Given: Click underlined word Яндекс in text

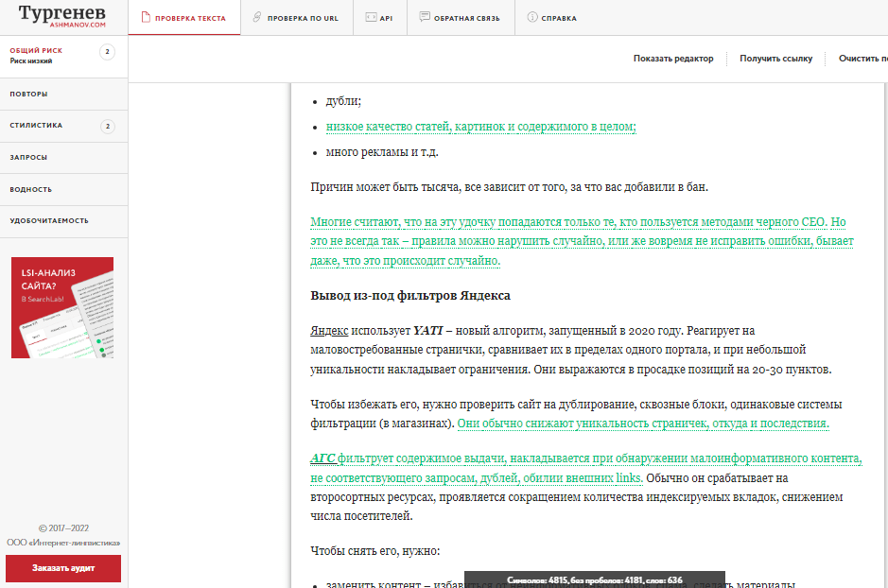Looking at the screenshot, I should [x=329, y=331].
